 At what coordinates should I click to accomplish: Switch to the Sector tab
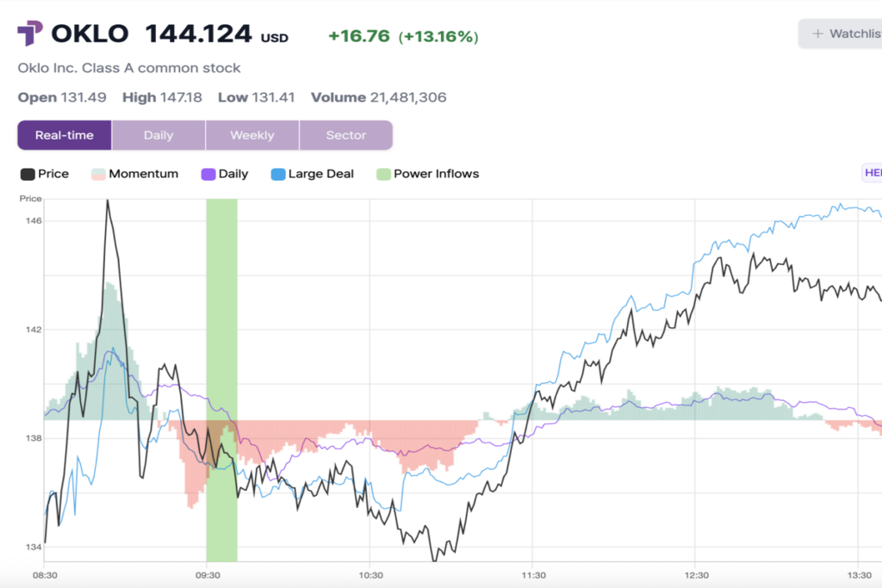[x=345, y=135]
